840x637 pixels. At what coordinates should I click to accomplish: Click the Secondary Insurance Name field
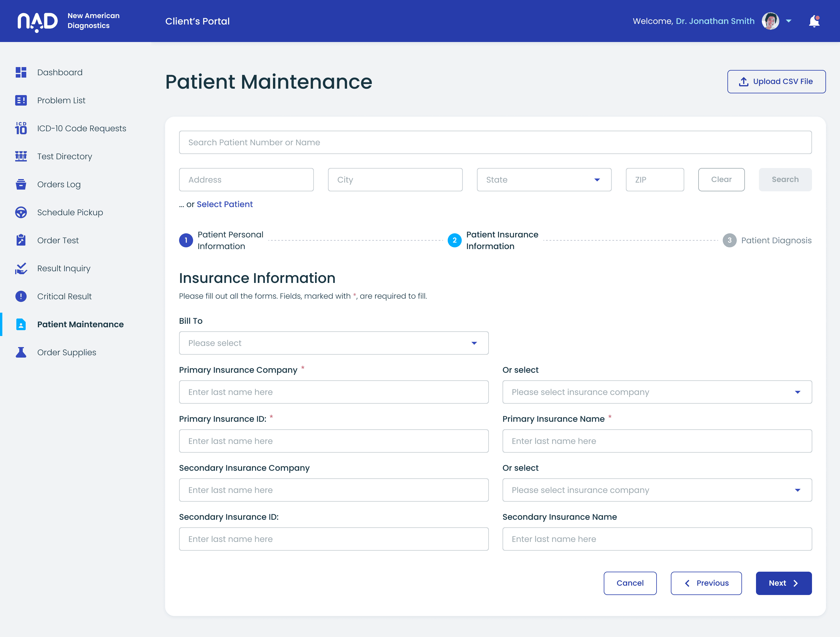[x=657, y=539]
